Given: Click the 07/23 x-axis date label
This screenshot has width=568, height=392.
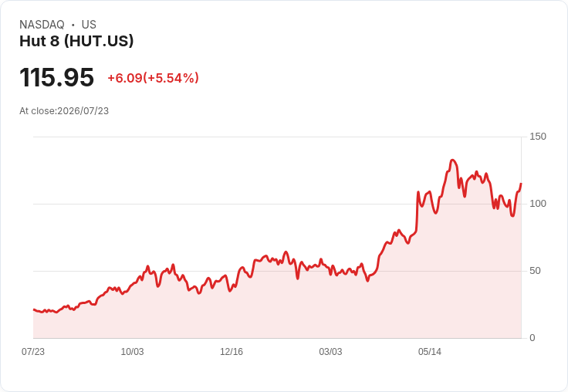Looking at the screenshot, I should click(x=33, y=352).
